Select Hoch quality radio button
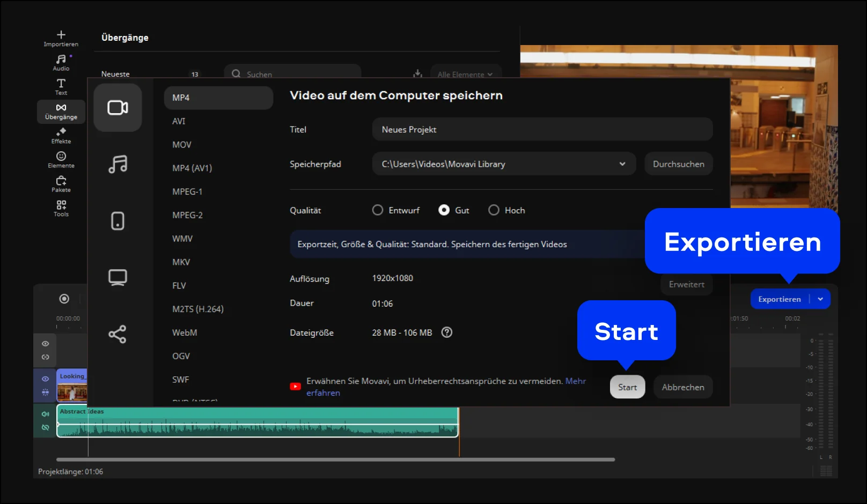 (494, 210)
